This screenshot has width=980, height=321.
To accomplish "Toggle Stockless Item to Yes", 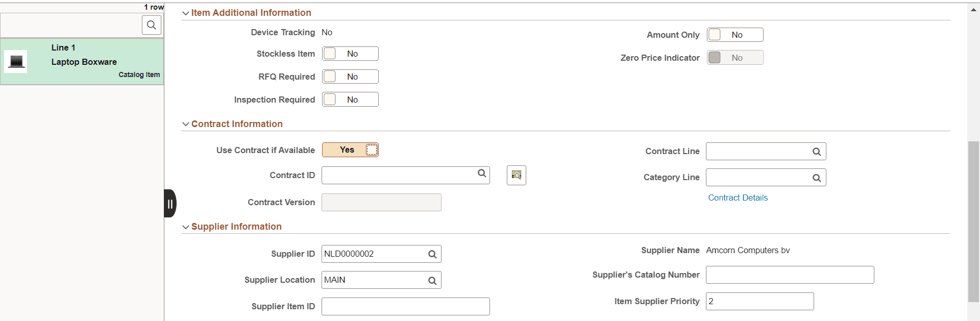I will click(350, 53).
